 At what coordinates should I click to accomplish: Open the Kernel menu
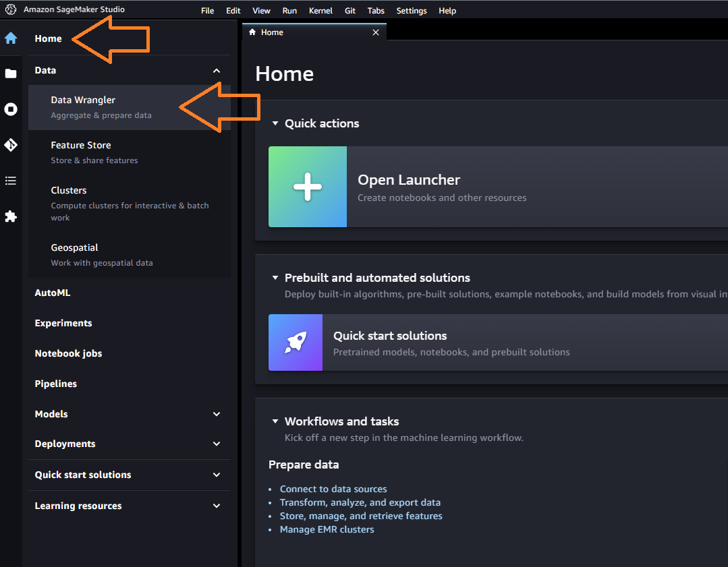point(321,10)
